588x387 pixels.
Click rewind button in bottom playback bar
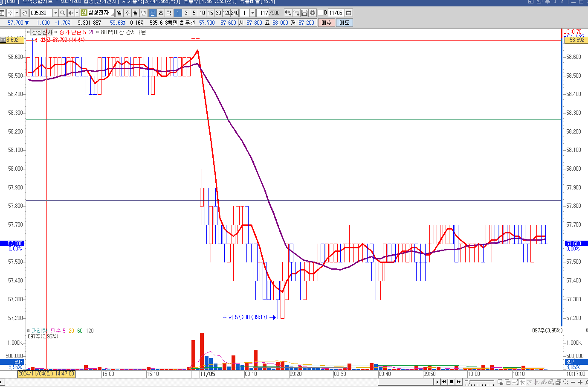click(444, 382)
